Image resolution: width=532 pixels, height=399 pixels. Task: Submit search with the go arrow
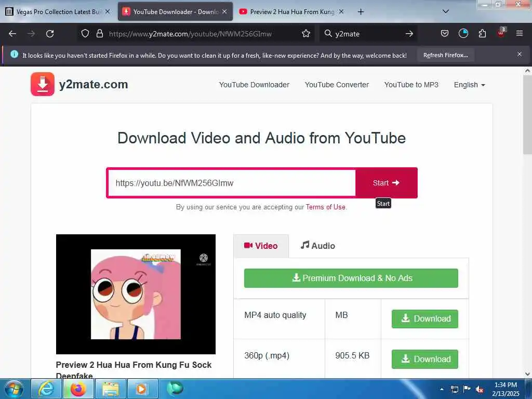point(409,34)
